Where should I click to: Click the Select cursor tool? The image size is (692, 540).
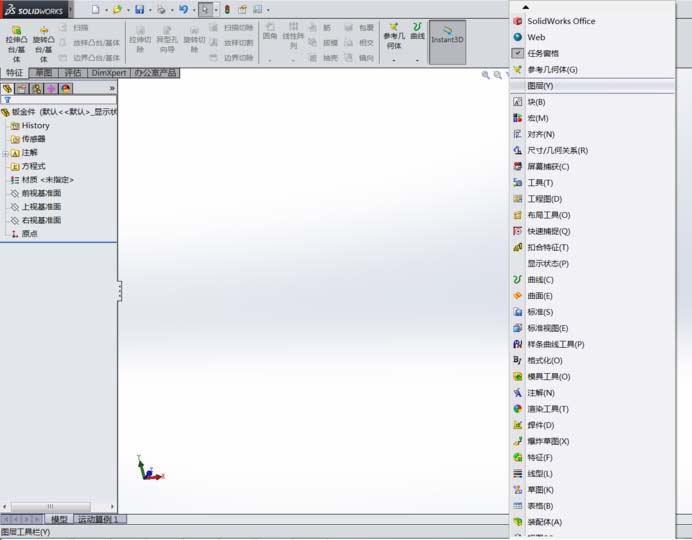click(x=205, y=9)
